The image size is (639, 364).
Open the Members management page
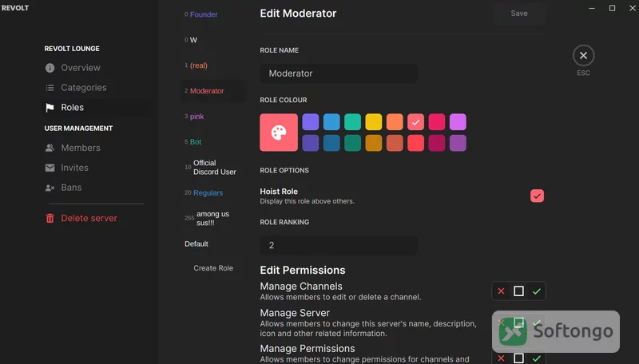click(97, 148)
